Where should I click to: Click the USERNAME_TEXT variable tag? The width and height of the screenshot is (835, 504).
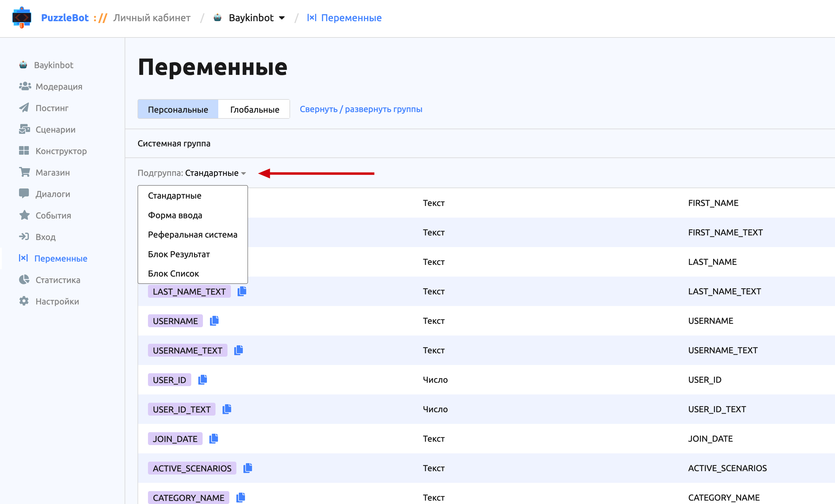pyautogui.click(x=187, y=351)
